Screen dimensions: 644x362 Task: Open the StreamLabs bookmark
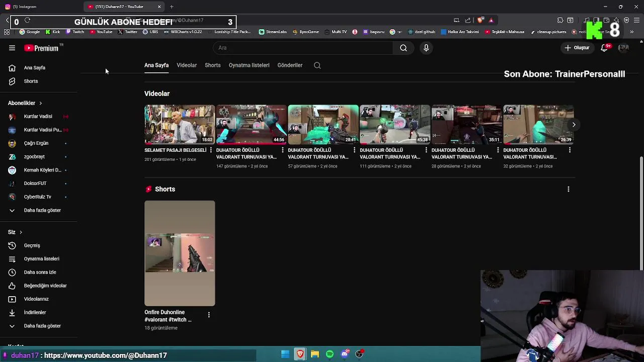tap(273, 32)
